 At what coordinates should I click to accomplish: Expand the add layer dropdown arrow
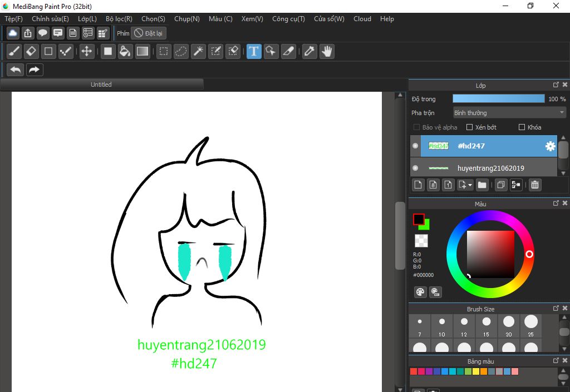point(470,185)
